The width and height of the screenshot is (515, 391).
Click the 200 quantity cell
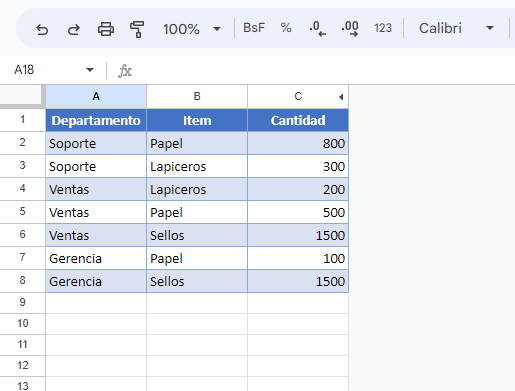tap(298, 189)
